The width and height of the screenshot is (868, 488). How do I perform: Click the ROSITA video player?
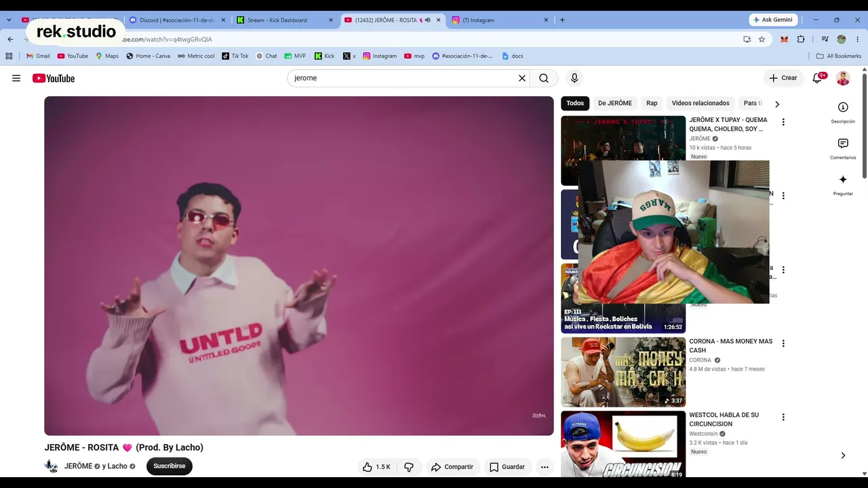299,266
